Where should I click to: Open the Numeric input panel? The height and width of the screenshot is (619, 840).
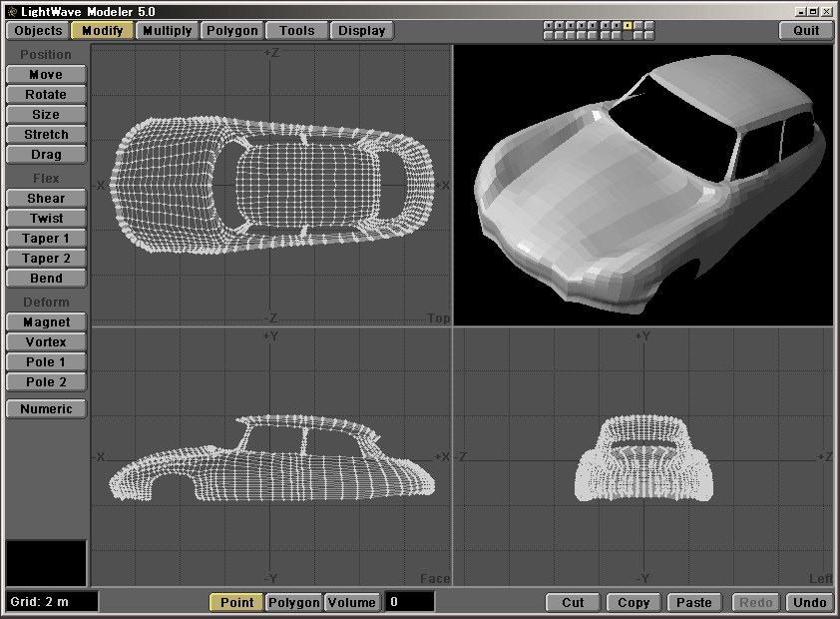click(x=46, y=408)
